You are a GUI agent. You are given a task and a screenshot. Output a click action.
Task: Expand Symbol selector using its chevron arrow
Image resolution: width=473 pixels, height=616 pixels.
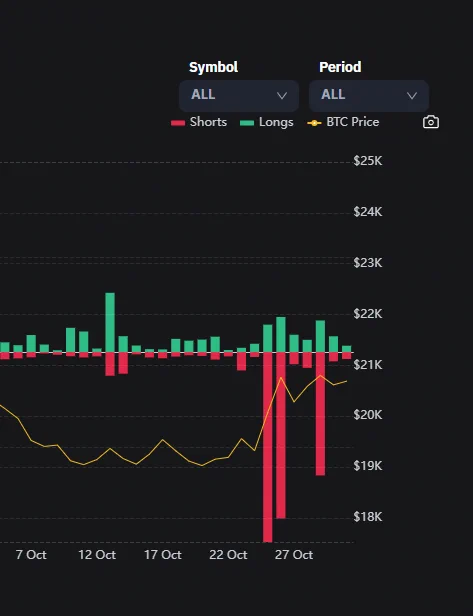[x=282, y=96]
